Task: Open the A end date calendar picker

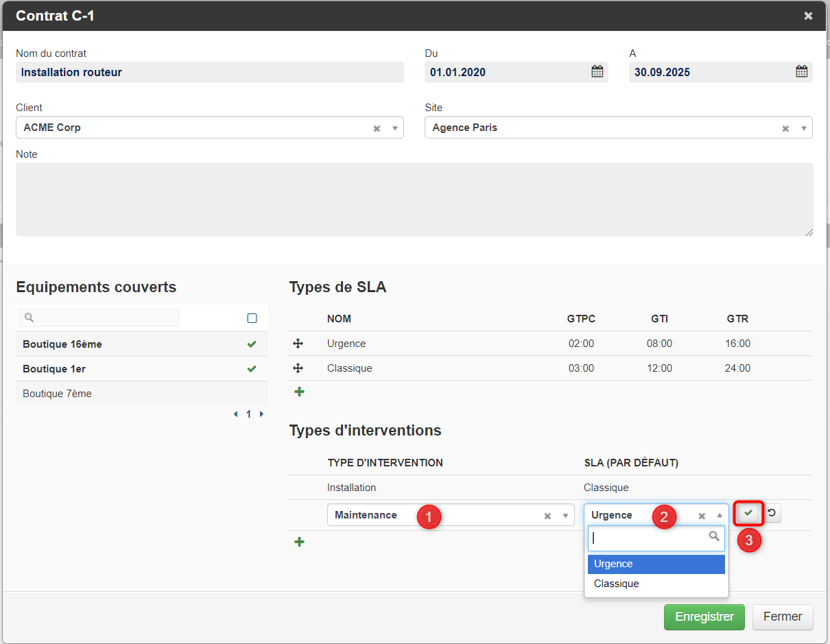Action: coord(801,71)
